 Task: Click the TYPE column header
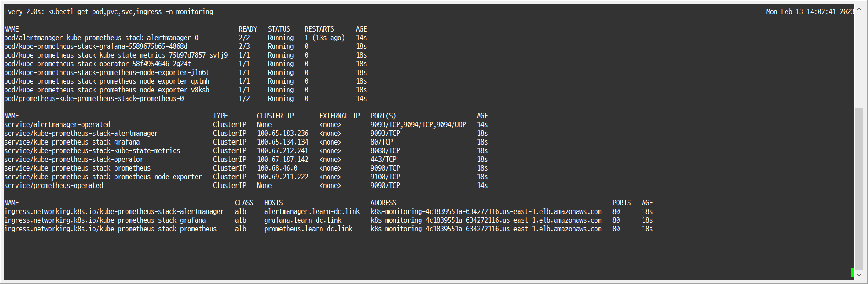coord(220,116)
